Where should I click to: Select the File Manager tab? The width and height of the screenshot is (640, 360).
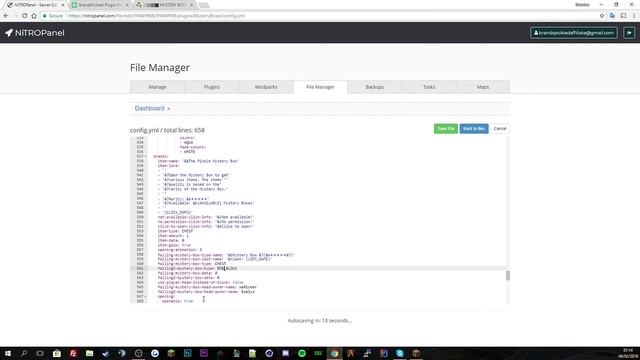pos(320,87)
